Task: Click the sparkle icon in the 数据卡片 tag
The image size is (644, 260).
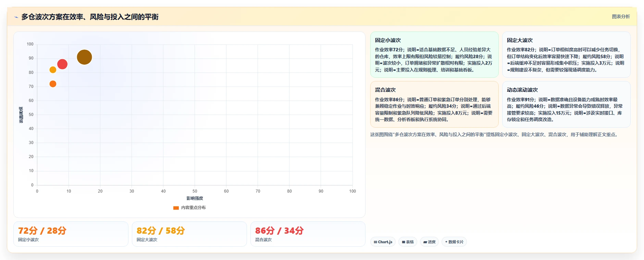Action: (x=446, y=242)
